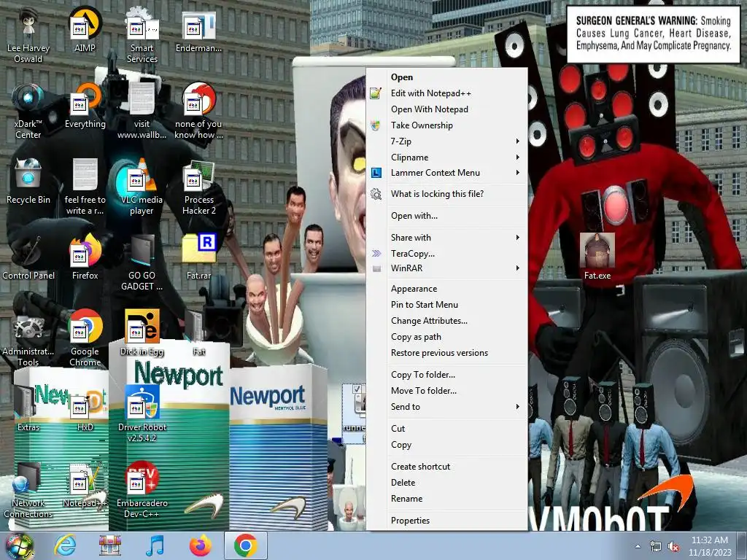Choose Cut in context menu

[455, 429]
